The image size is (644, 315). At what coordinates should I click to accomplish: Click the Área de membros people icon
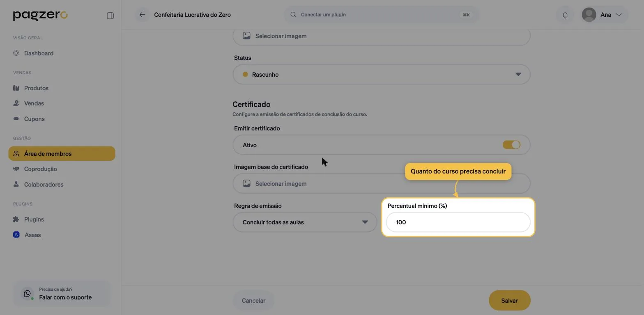tap(16, 153)
